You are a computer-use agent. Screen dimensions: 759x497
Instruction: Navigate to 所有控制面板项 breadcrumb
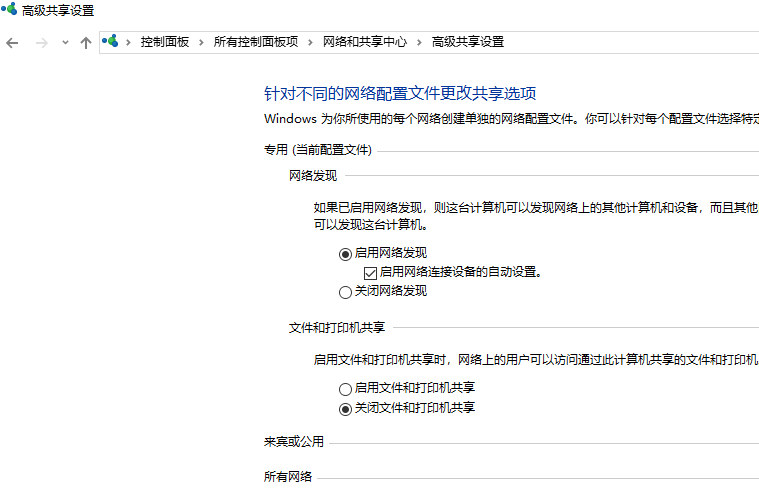coord(256,42)
